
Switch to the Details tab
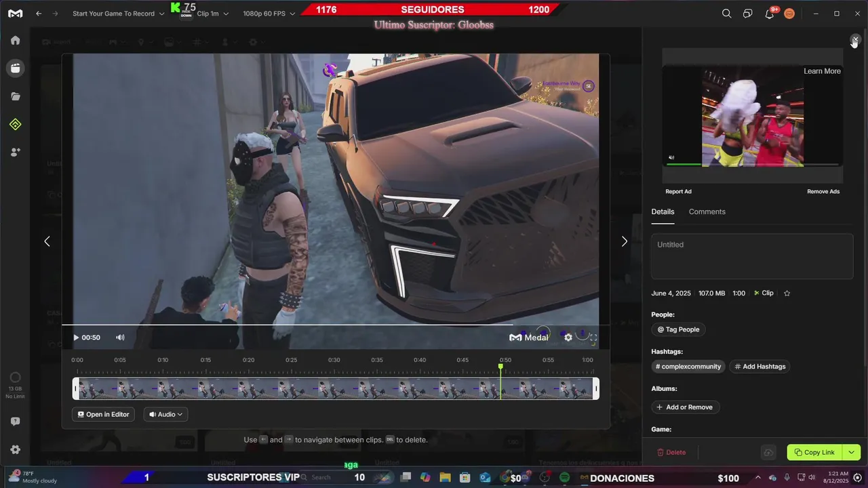(663, 211)
